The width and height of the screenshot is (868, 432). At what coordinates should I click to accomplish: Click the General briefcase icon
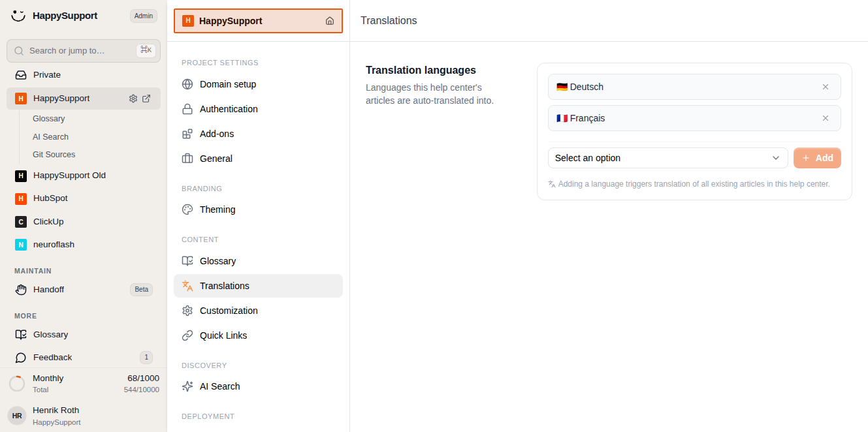tap(187, 159)
